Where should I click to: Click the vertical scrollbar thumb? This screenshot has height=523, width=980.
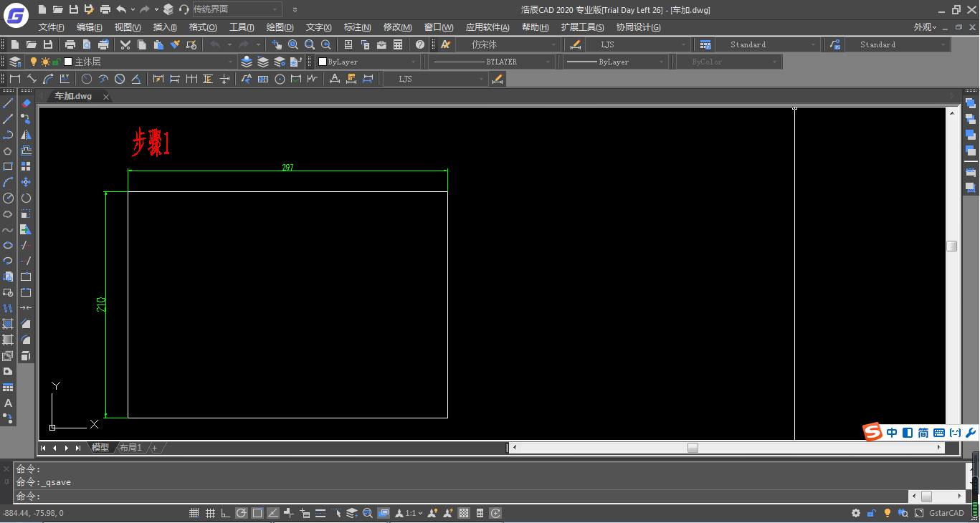pos(951,246)
